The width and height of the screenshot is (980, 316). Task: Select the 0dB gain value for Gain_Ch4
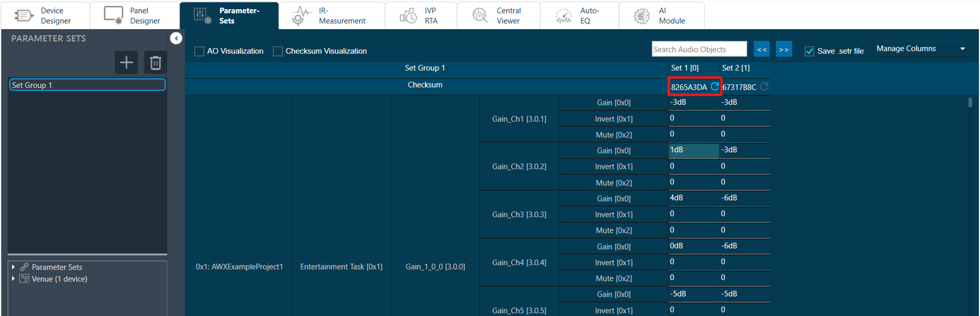click(694, 246)
